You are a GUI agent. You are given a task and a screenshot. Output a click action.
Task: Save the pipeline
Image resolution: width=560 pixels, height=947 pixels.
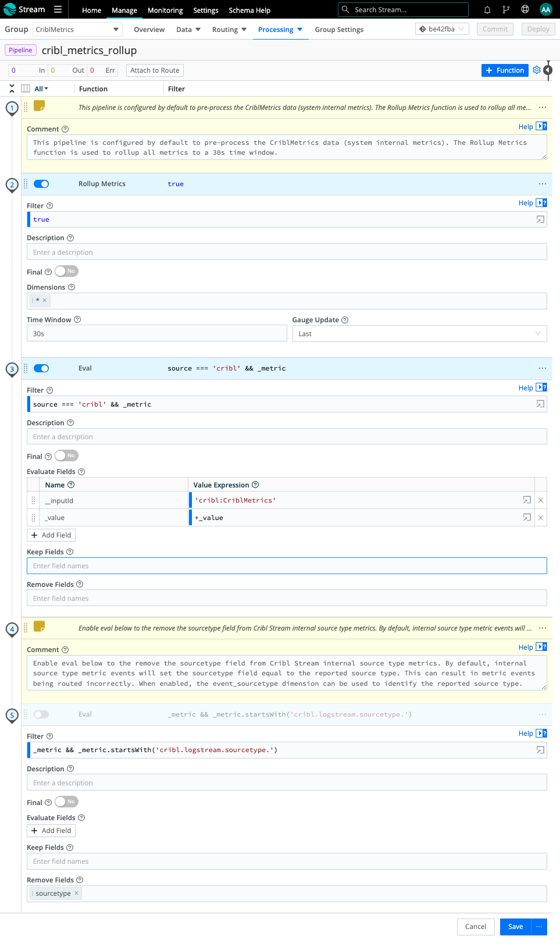[x=516, y=927]
